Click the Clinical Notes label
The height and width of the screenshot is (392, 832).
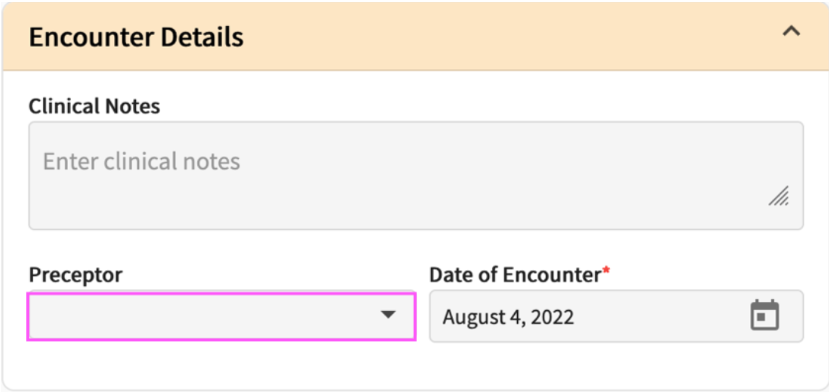pos(94,107)
